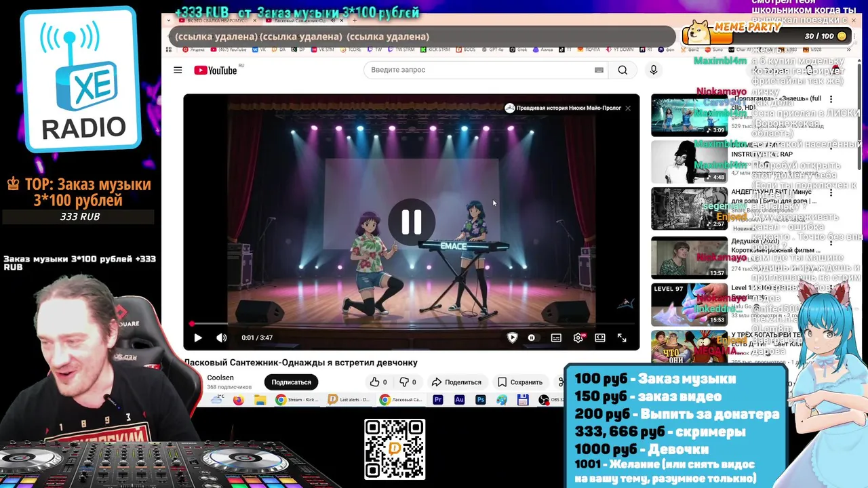Open the TW STRM bookmark

pos(402,49)
